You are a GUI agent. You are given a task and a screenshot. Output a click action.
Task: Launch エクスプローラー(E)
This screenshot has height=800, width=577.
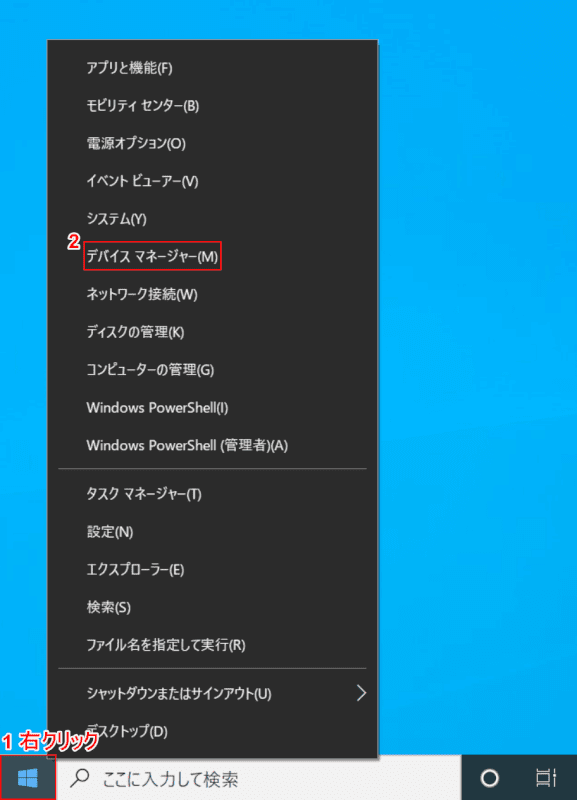(x=212, y=569)
